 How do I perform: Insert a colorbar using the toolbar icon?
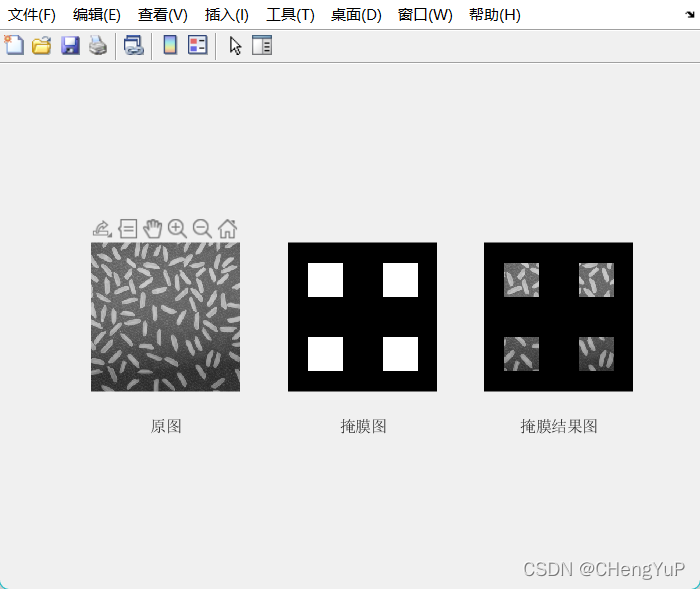(170, 45)
